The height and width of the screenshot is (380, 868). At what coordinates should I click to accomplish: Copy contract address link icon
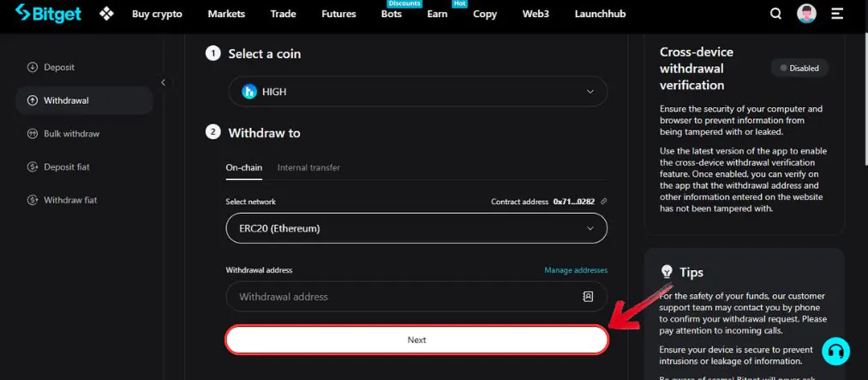[x=603, y=202]
